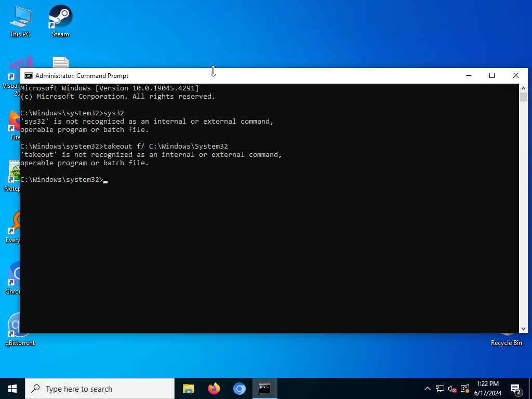Close the Administrator Command Prompt window
The width and height of the screenshot is (532, 399).
pyautogui.click(x=516, y=76)
